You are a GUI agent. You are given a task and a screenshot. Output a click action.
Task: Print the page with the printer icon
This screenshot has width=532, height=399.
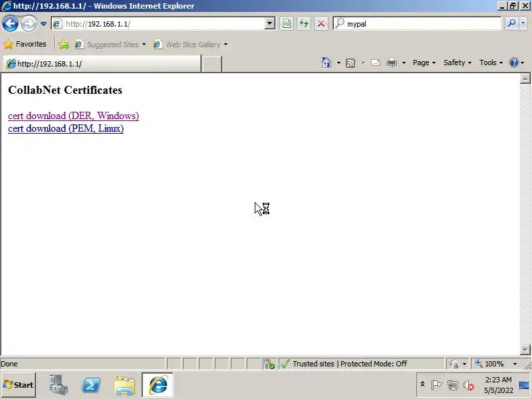click(x=392, y=63)
